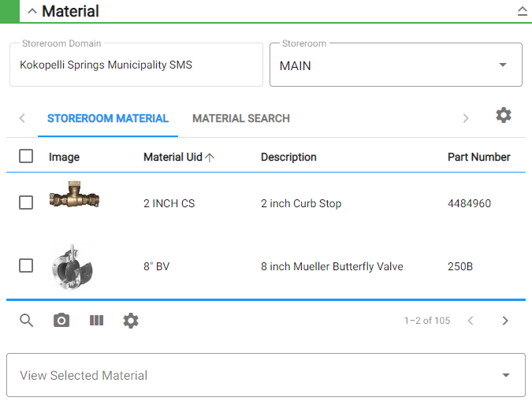Click the gear icon in bottom toolbar
This screenshot has width=532, height=416.
[131, 321]
